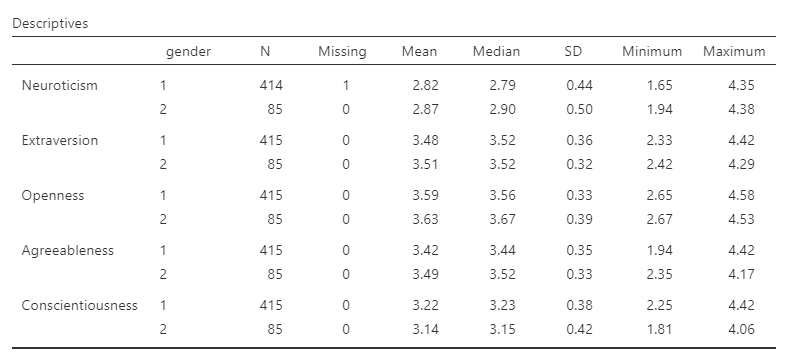Viewport: 797px width, 364px height.
Task: Click the Minimum column header
Action: 652,51
